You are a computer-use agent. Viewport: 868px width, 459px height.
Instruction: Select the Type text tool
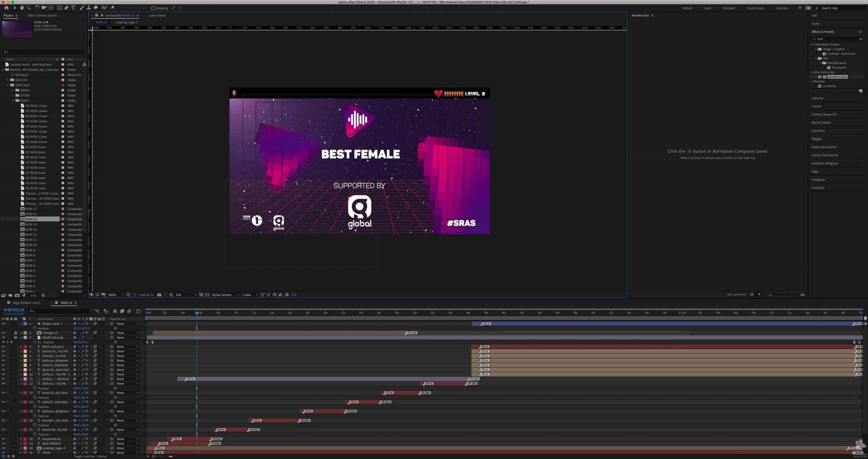point(73,8)
